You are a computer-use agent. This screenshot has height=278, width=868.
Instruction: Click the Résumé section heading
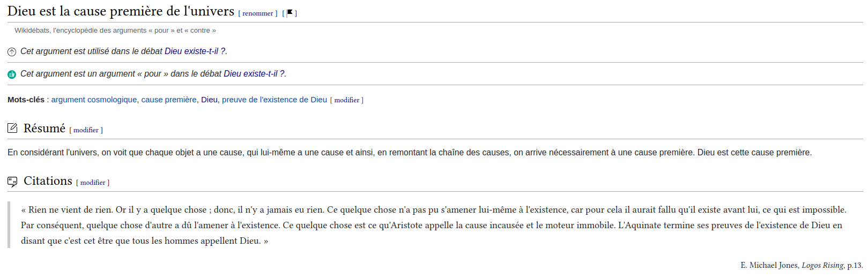pyautogui.click(x=44, y=128)
